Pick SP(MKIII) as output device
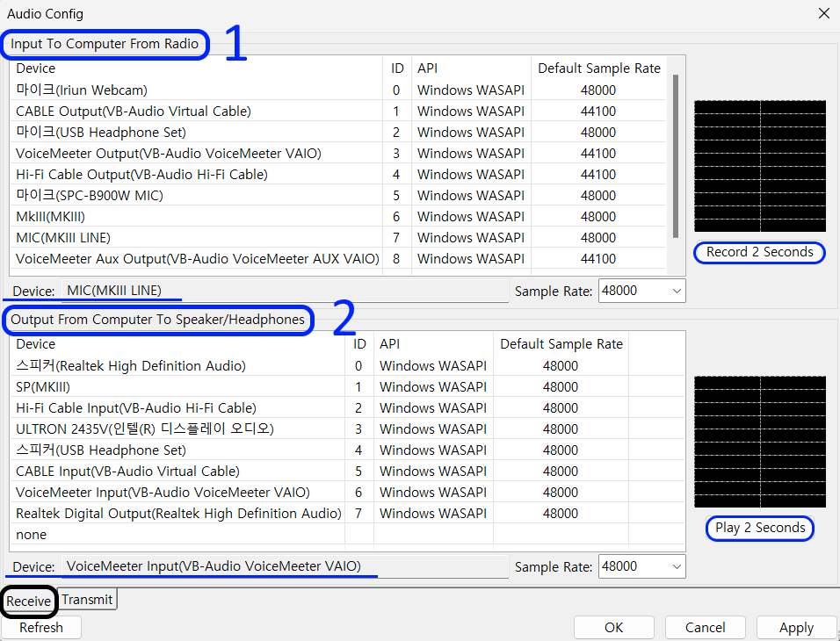The height and width of the screenshot is (641, 840). point(43,386)
